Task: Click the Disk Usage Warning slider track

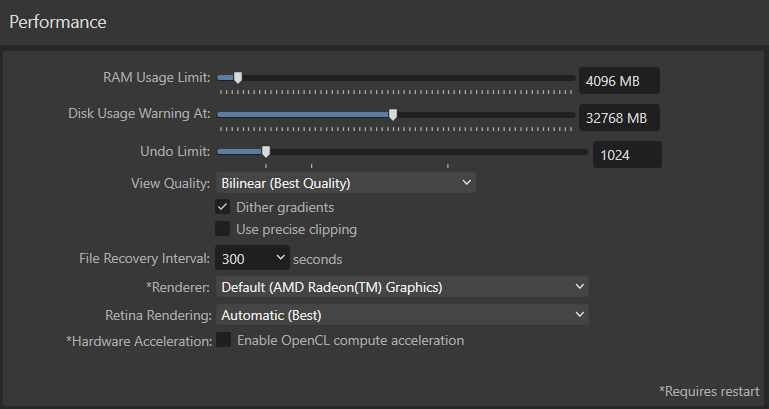Action: pyautogui.click(x=396, y=115)
